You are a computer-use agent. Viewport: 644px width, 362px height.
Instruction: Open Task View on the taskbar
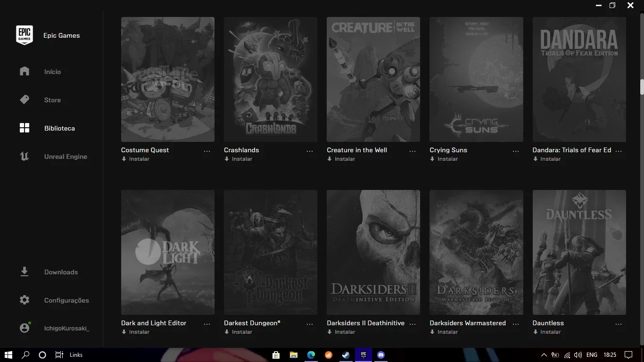(x=59, y=355)
